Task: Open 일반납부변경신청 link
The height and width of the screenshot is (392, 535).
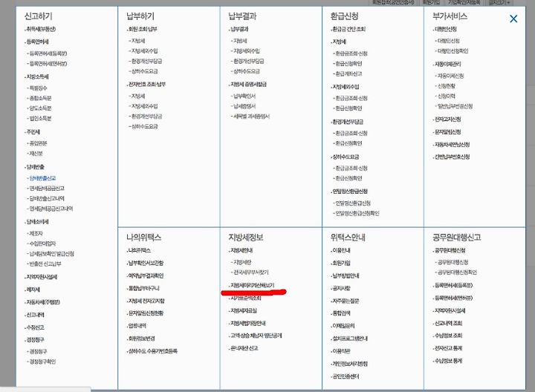Action: point(455,106)
